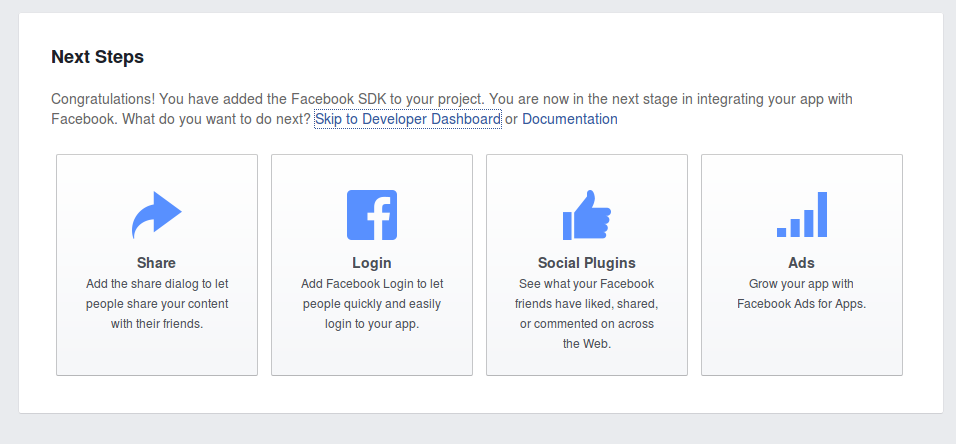This screenshot has width=956, height=444.
Task: Select the Share card title
Action: pyautogui.click(x=157, y=263)
